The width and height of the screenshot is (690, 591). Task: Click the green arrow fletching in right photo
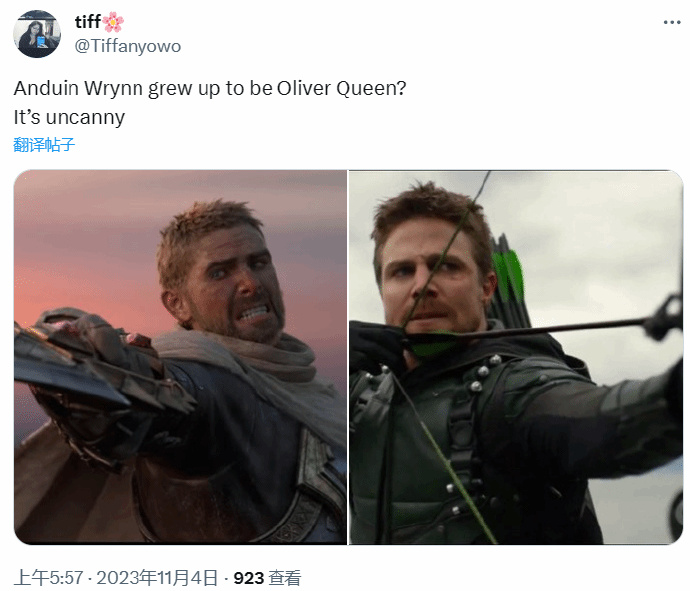coord(508,275)
